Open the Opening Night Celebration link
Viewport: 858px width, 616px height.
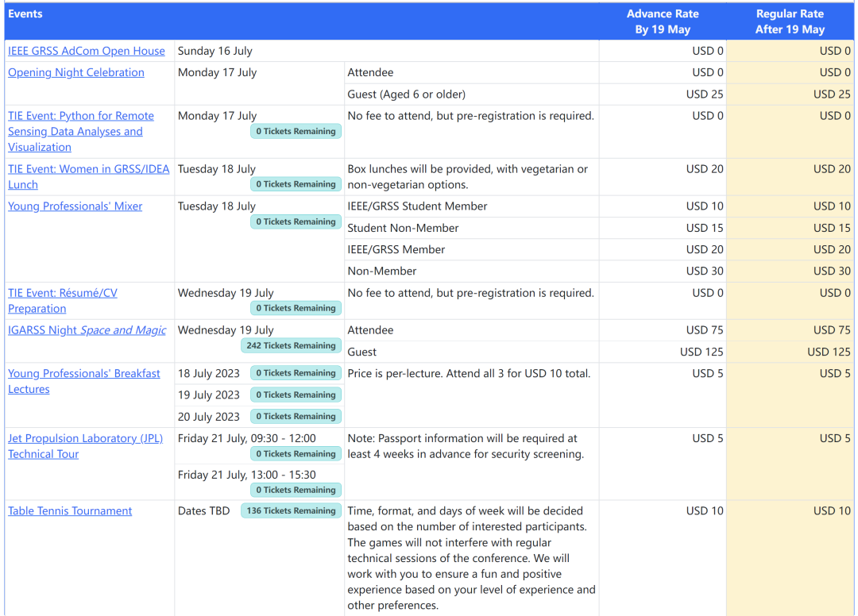[76, 72]
